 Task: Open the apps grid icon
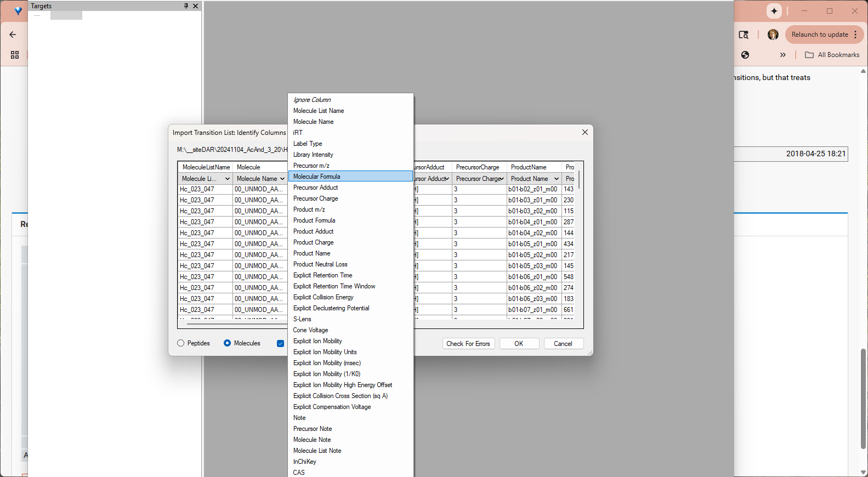tap(15, 55)
